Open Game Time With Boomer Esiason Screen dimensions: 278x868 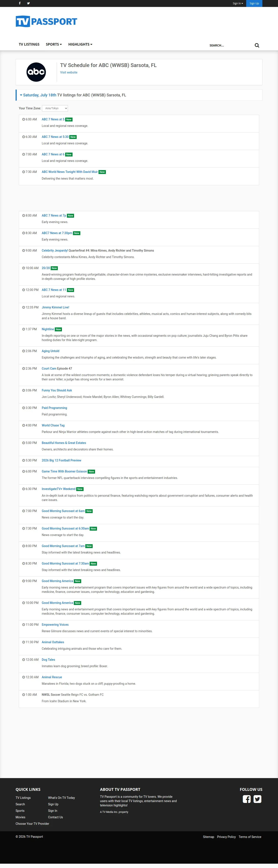pos(65,471)
